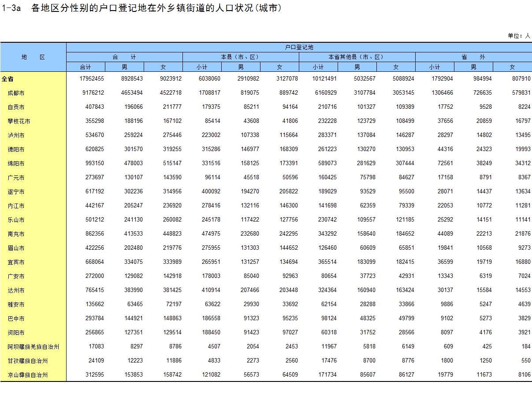Click the cell with value 188196
532x396 pixels.
[134, 121]
